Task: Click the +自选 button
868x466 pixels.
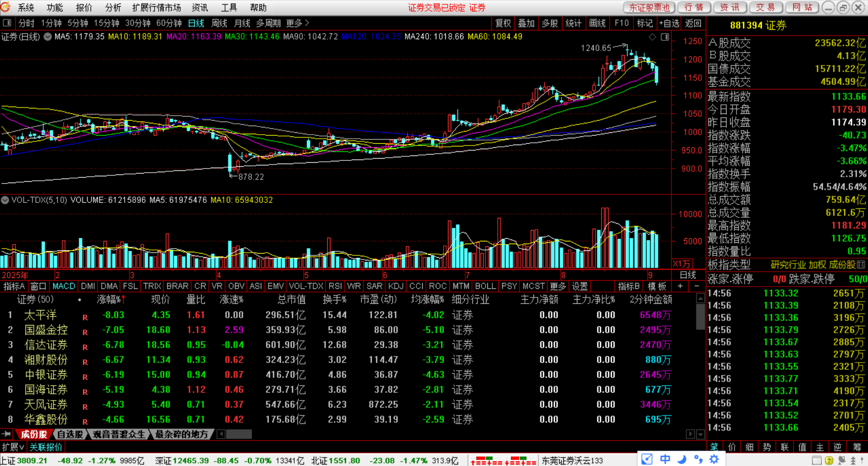Action: click(x=669, y=23)
